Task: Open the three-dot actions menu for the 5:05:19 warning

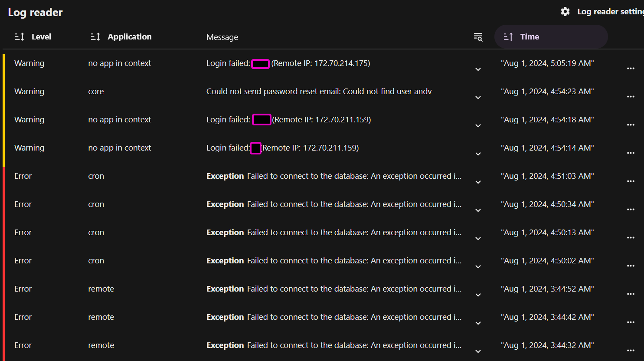Action: click(x=631, y=68)
